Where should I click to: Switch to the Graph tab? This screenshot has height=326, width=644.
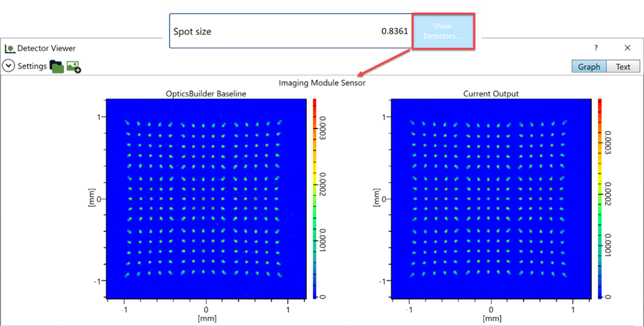pyautogui.click(x=589, y=66)
